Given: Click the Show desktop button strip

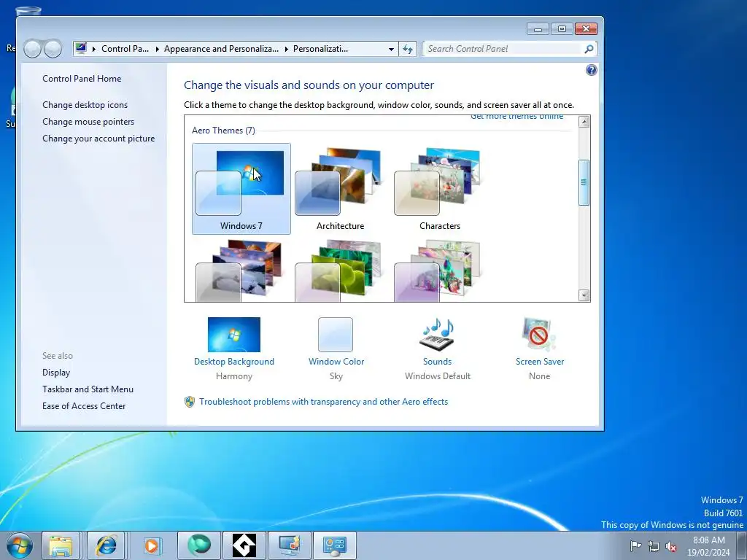Looking at the screenshot, I should [742, 545].
